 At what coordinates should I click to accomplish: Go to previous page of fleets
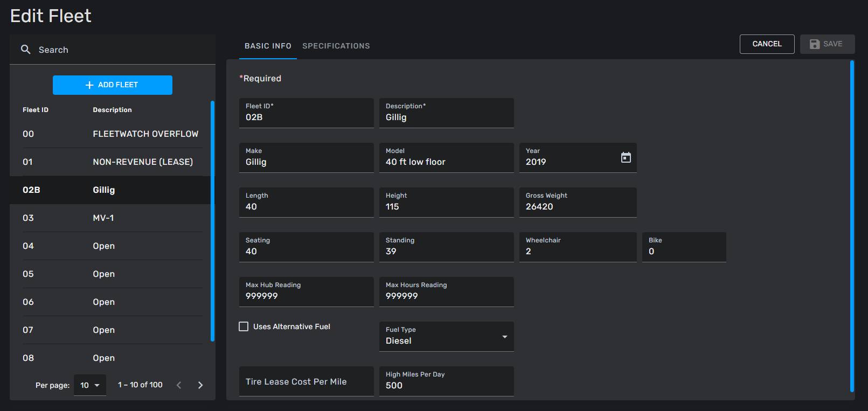coord(179,385)
